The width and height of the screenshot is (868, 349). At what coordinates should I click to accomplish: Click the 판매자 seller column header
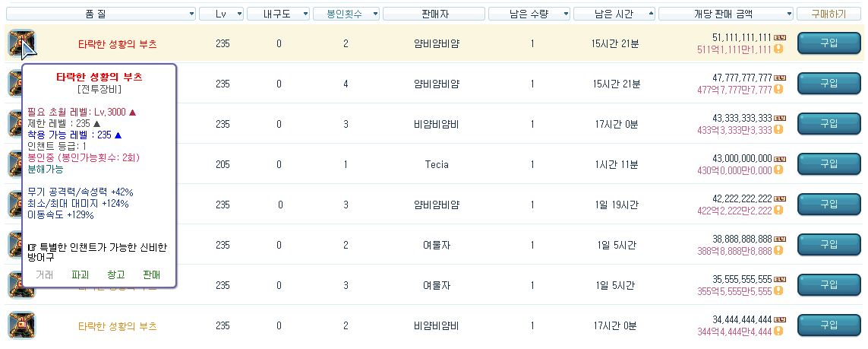tap(434, 14)
